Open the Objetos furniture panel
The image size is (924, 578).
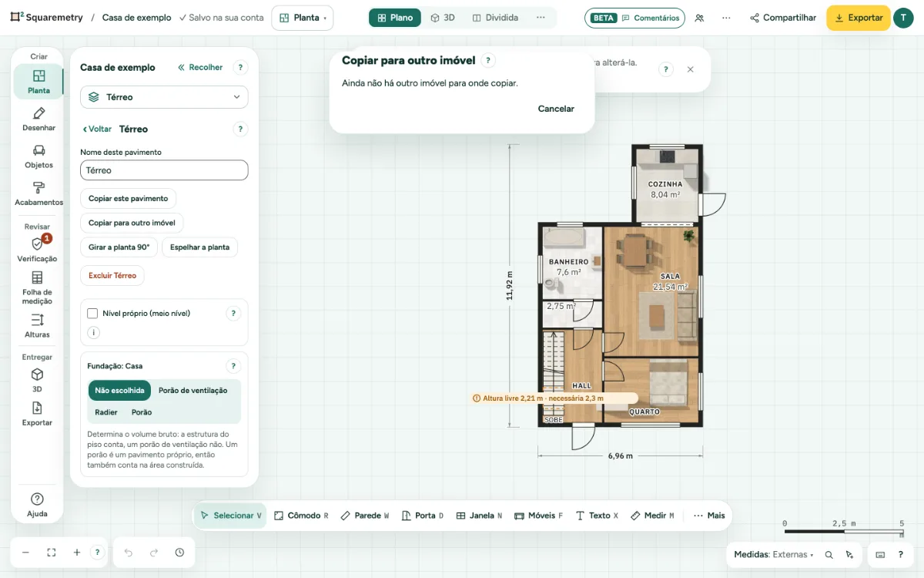[38, 156]
